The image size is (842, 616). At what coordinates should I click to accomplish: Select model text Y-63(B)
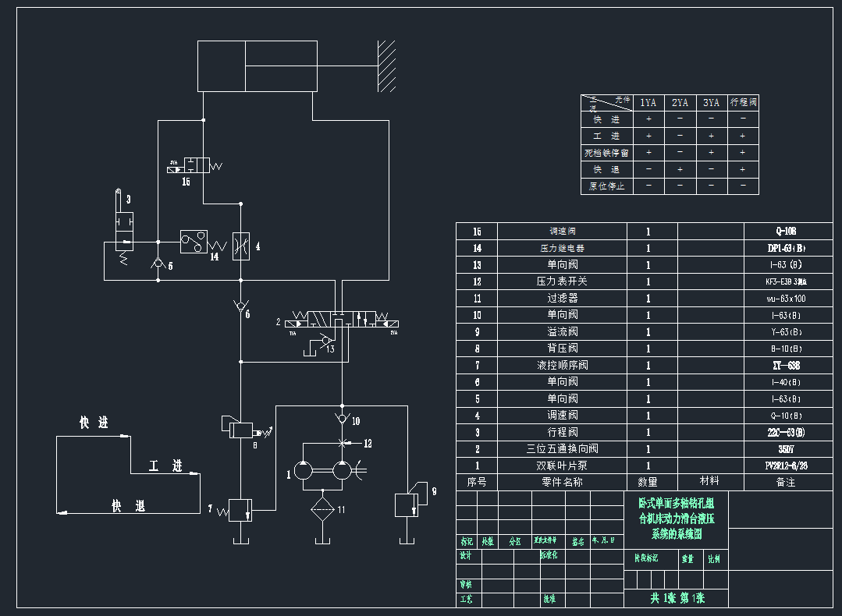[786, 331]
